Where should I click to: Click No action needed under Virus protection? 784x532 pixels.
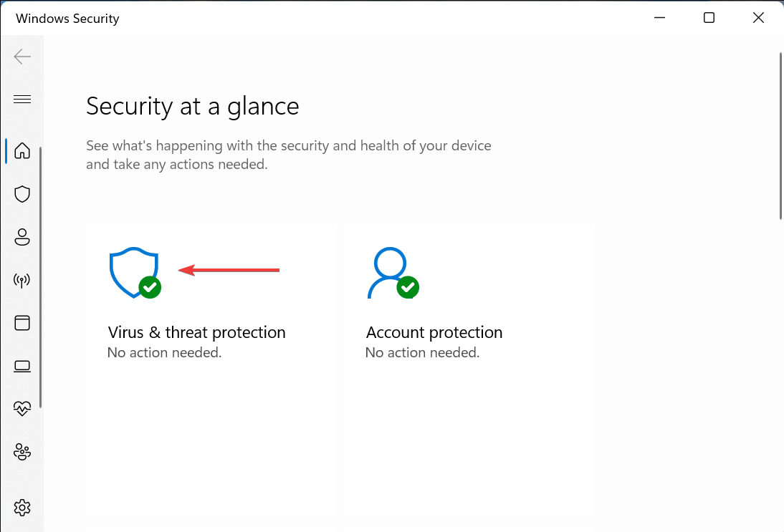click(x=164, y=353)
